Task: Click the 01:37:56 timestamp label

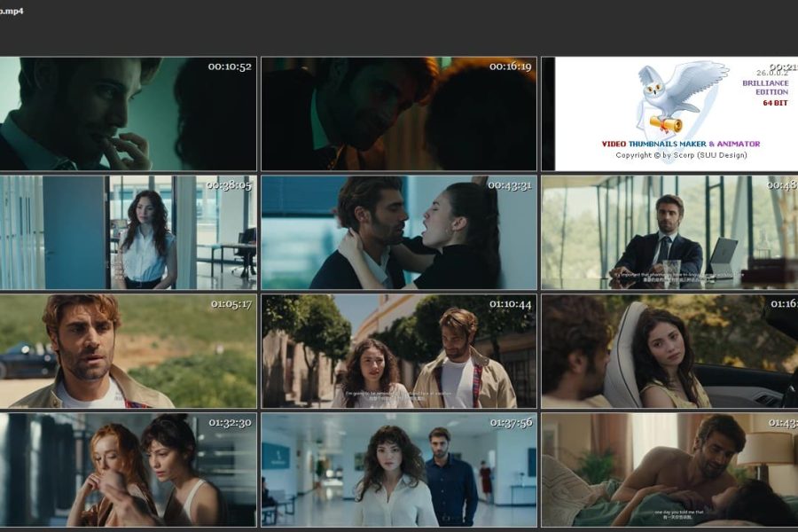Action: point(511,422)
